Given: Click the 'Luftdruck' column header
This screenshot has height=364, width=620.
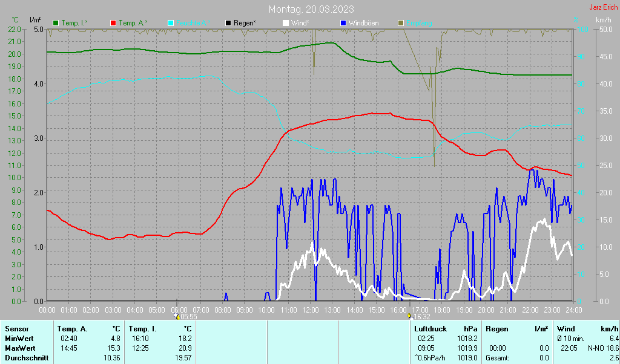Looking at the screenshot, I should [430, 329].
